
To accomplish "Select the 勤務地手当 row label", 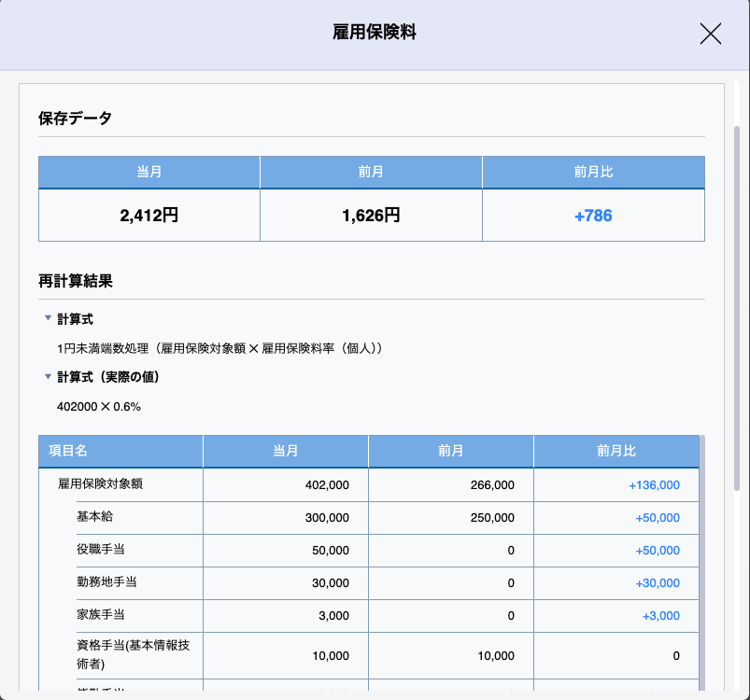I will [x=106, y=582].
